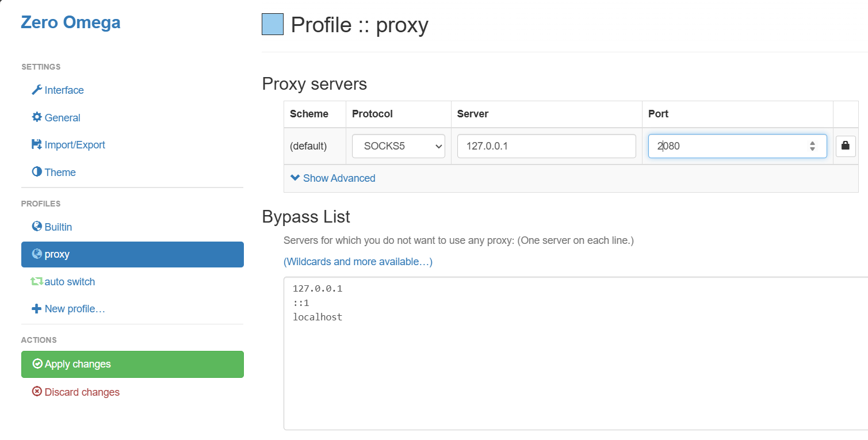
Task: Click the red X Discard icon
Action: tap(37, 392)
